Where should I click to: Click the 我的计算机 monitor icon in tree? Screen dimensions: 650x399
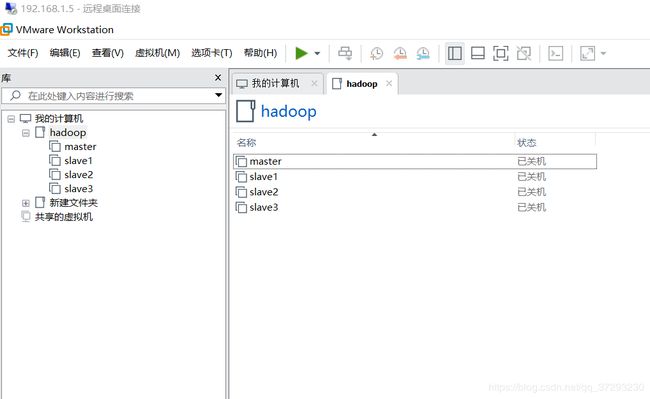click(26, 119)
